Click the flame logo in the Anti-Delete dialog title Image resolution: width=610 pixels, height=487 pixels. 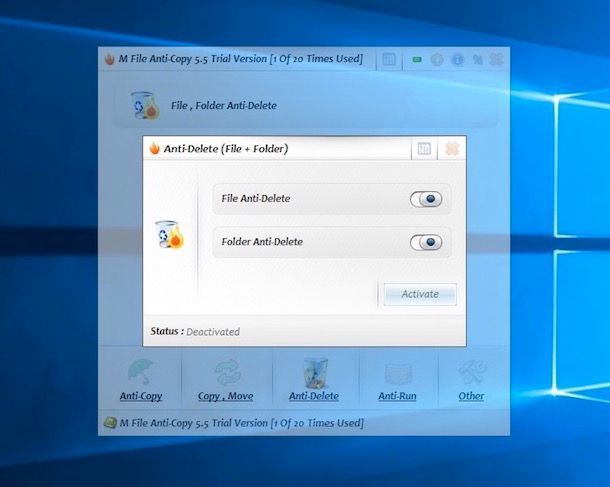(x=154, y=148)
